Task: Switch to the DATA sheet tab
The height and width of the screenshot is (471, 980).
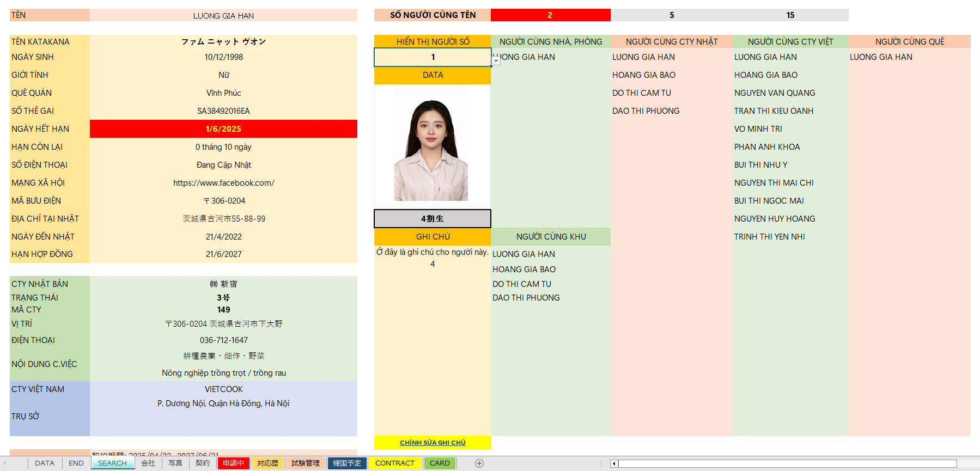Action: coord(45,463)
